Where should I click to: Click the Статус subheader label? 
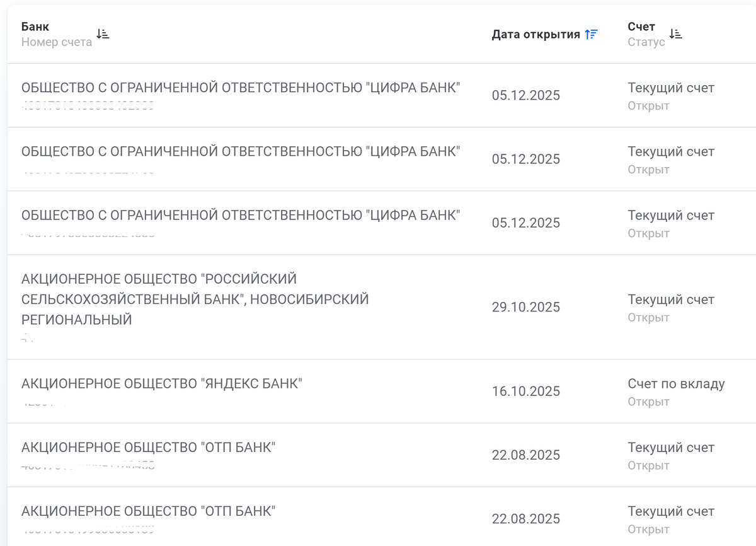[x=646, y=42]
